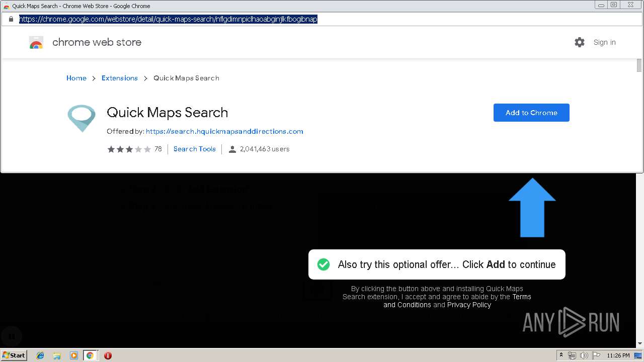This screenshot has width=644, height=362.
Task: Open the volume speaker tray icon
Action: 584,355
